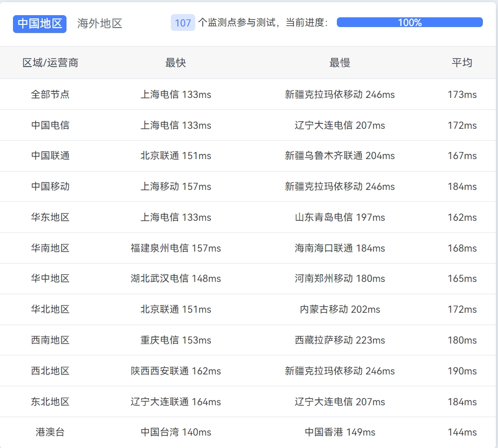The image size is (498, 448).
Task: Open the 海外地区 tab
Action: (x=99, y=23)
